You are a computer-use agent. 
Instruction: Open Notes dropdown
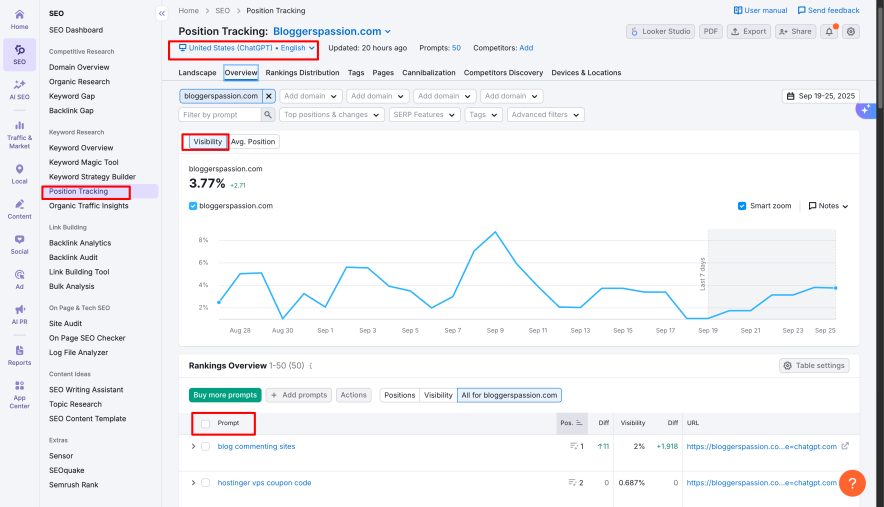pos(828,206)
